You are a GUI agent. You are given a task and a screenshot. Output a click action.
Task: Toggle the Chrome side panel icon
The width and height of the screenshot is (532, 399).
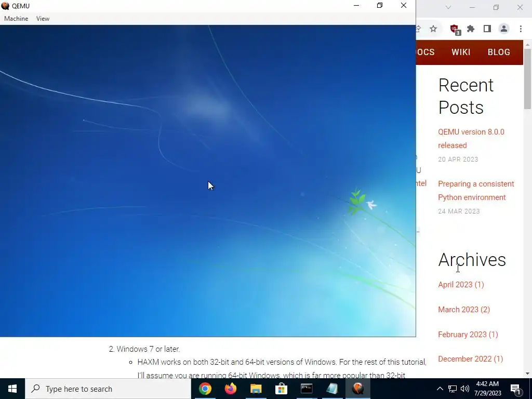click(x=487, y=29)
